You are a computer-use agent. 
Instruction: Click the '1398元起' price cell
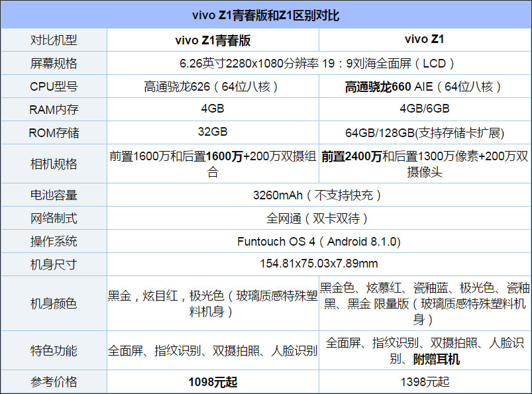425,382
